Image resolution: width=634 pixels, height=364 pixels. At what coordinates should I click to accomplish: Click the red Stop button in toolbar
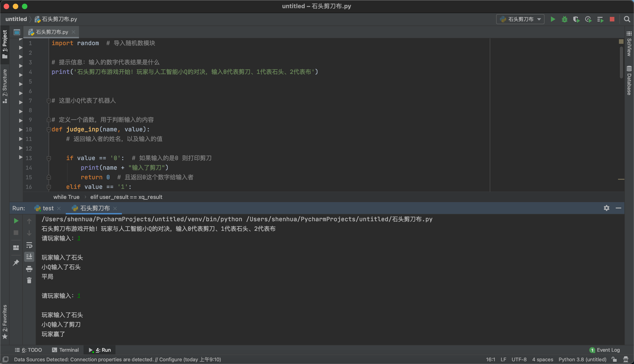(x=612, y=19)
